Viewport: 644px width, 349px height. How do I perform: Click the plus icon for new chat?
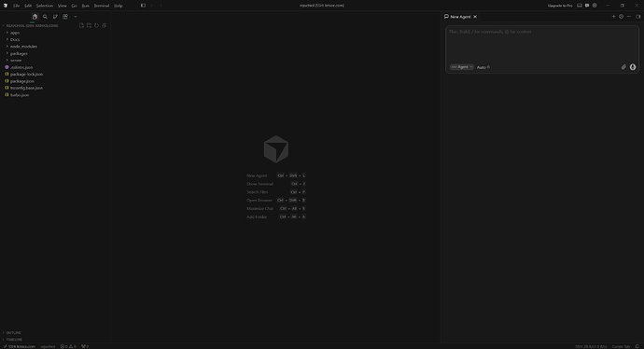coord(613,17)
